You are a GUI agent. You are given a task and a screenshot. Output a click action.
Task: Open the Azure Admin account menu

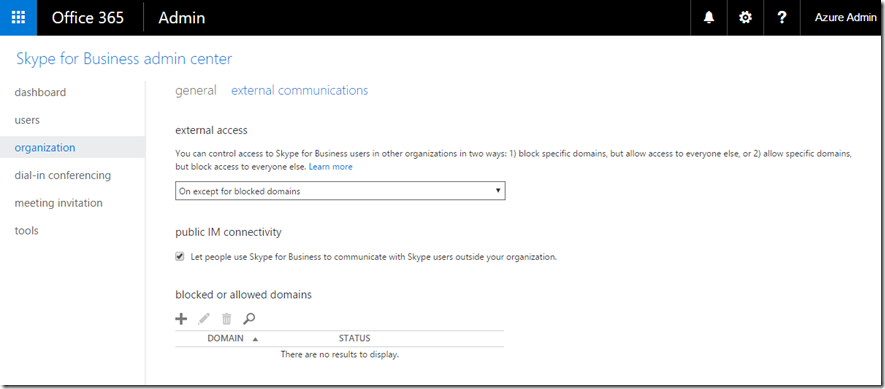[x=845, y=18]
